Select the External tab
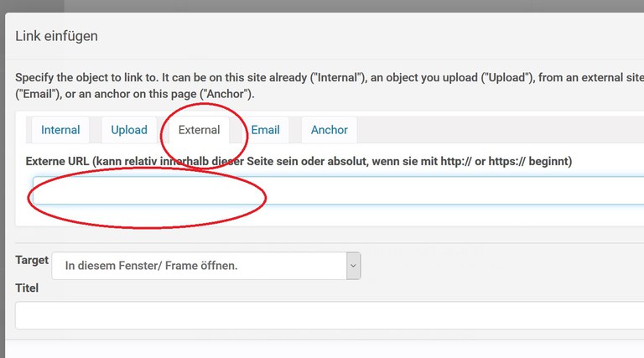The height and width of the screenshot is (358, 644). click(x=200, y=130)
